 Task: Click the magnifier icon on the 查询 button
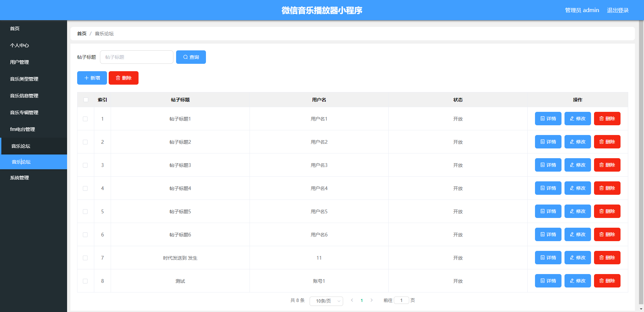(184, 57)
